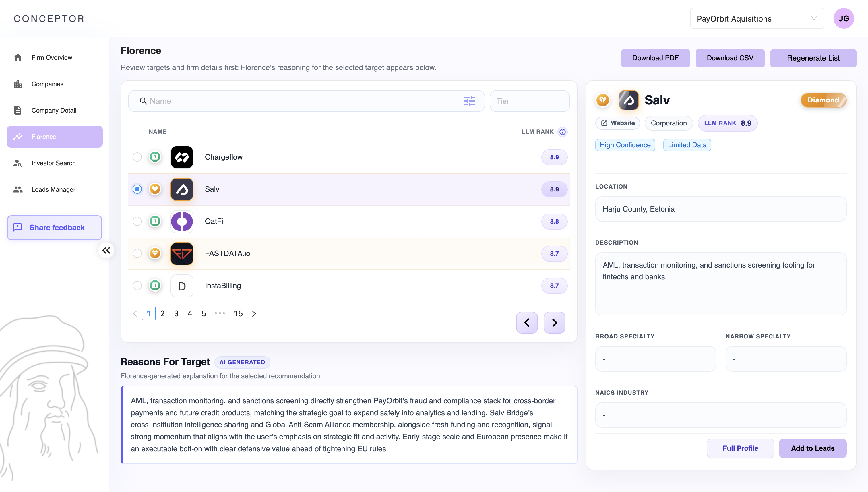Go to page 3 of results
The height and width of the screenshot is (492, 868).
click(x=176, y=314)
